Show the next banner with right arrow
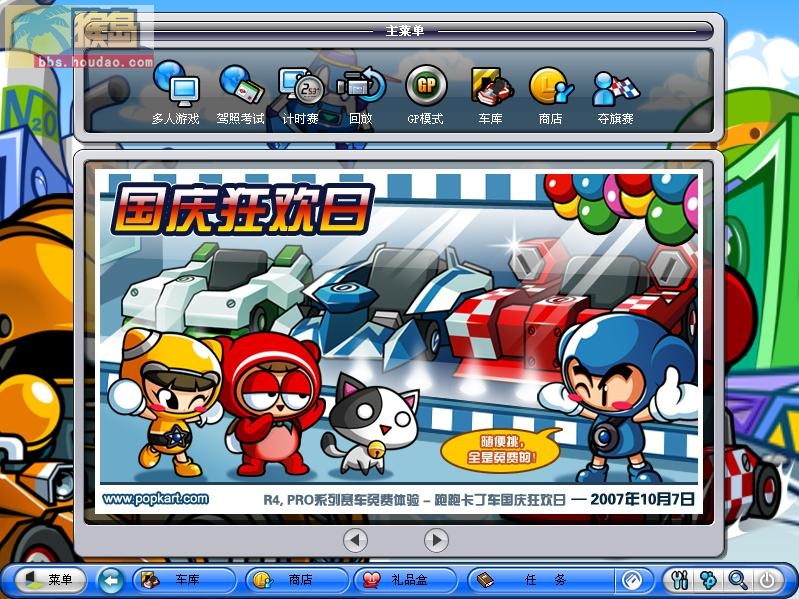The image size is (799, 599). click(436, 540)
